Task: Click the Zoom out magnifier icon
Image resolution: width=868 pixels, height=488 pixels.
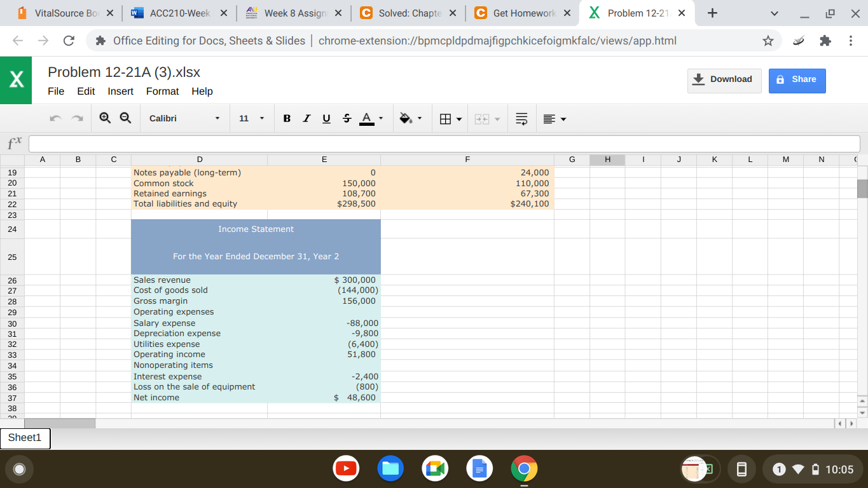Action: point(125,118)
